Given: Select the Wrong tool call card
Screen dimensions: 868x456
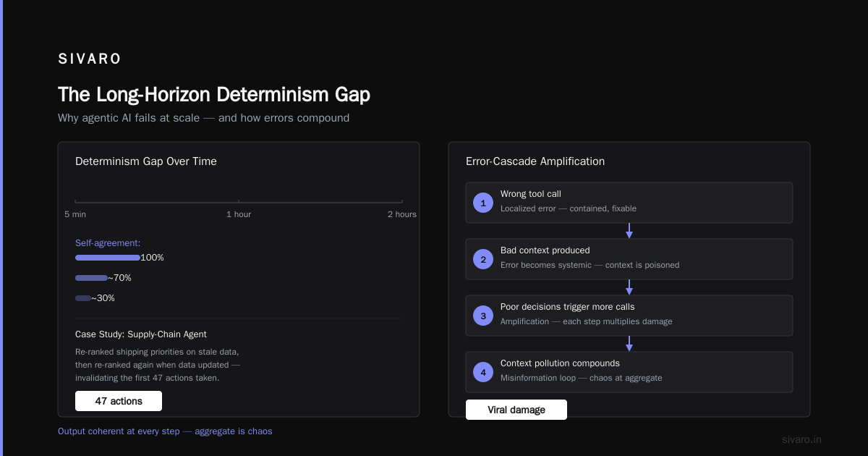Looking at the screenshot, I should (629, 203).
